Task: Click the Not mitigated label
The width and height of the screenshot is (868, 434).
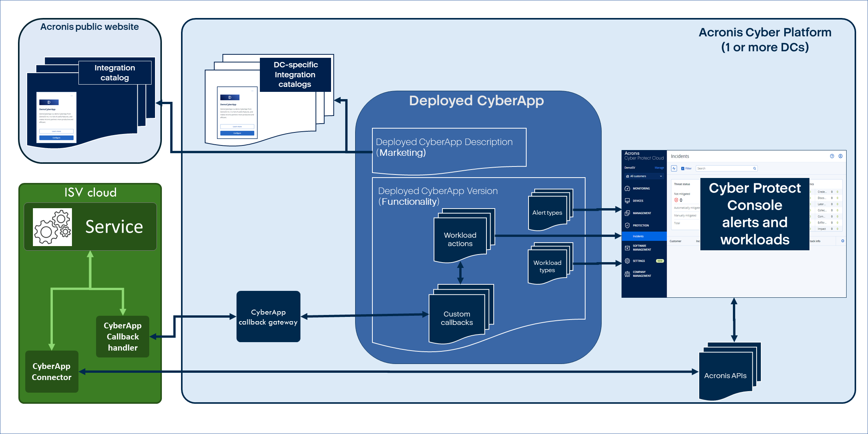Action: pos(682,194)
